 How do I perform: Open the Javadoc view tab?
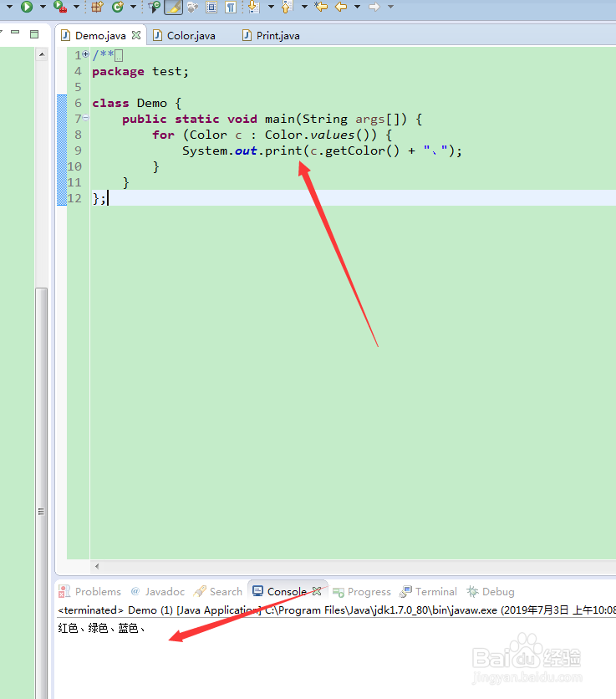(158, 592)
